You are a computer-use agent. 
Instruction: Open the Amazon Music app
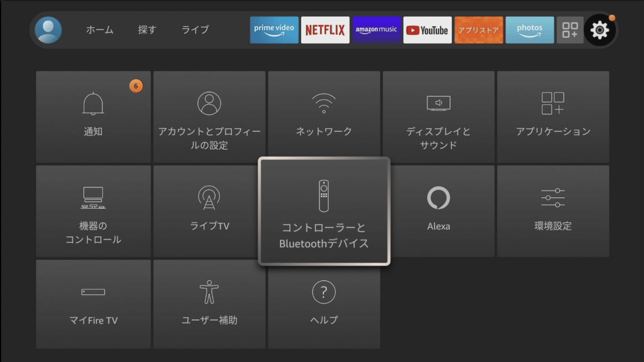[x=377, y=30]
